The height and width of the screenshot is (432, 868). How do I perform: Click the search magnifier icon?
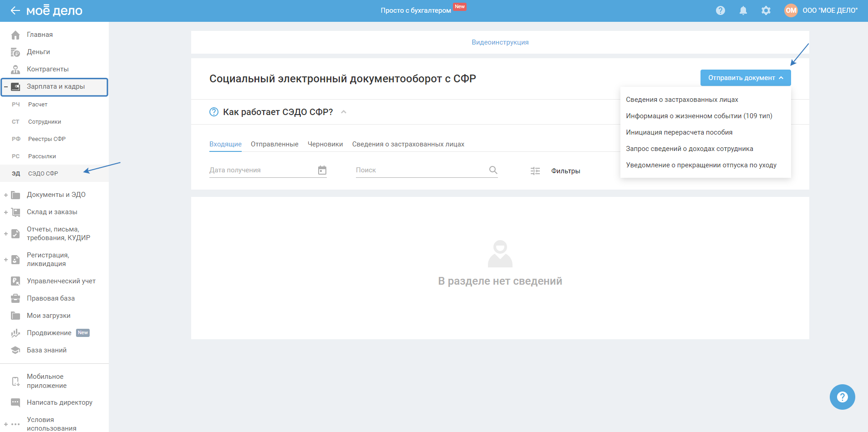[493, 170]
